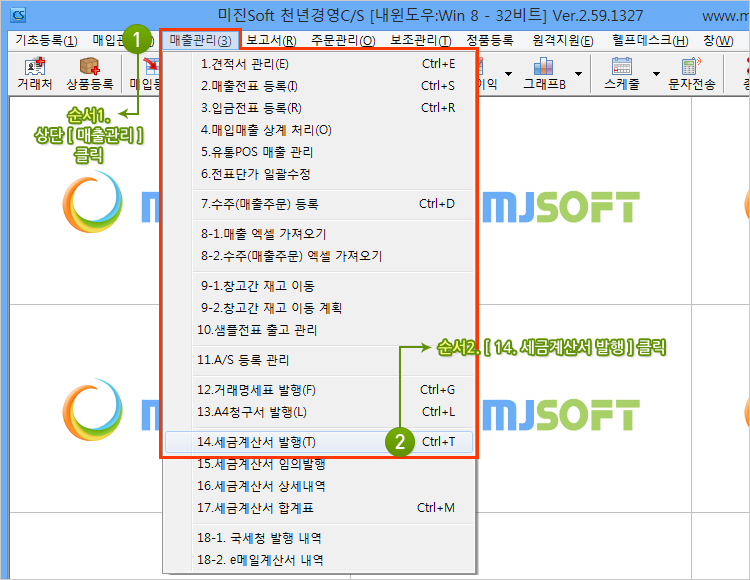Open the 정품등록 menu
750x580 pixels.
(x=489, y=40)
